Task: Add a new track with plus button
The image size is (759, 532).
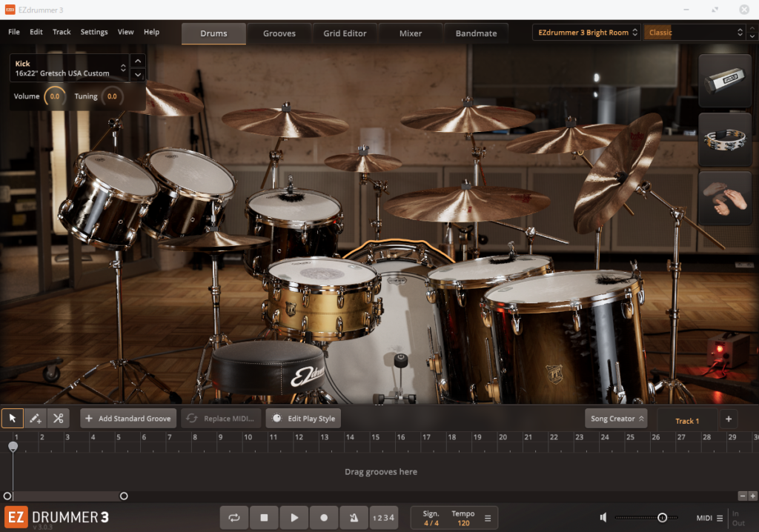Action: (728, 419)
